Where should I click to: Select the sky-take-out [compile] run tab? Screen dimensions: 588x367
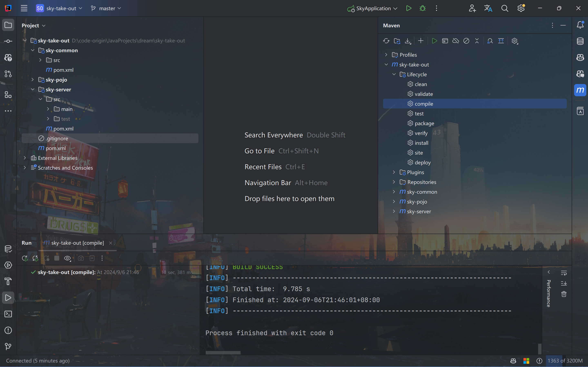[77, 243]
